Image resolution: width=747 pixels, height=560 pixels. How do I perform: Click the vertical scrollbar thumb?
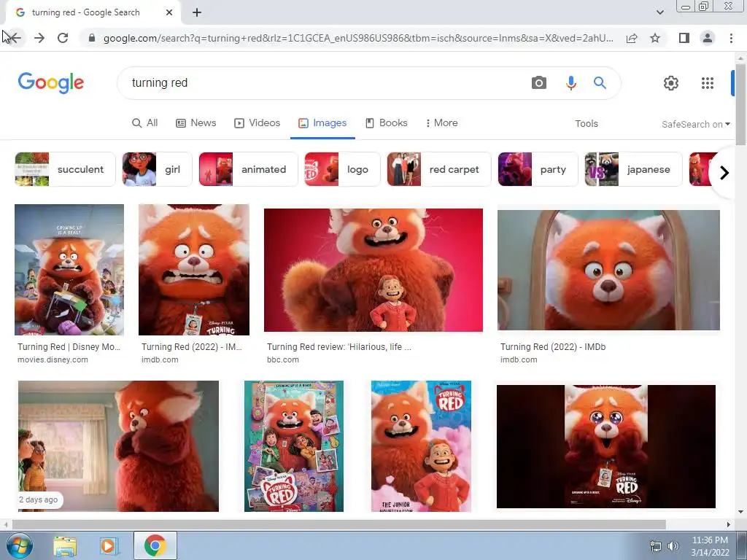tap(741, 105)
